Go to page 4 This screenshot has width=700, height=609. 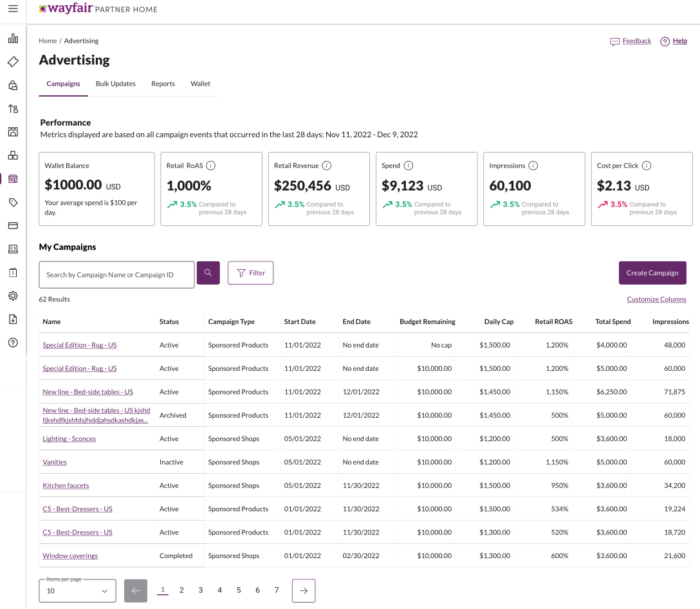[219, 590]
